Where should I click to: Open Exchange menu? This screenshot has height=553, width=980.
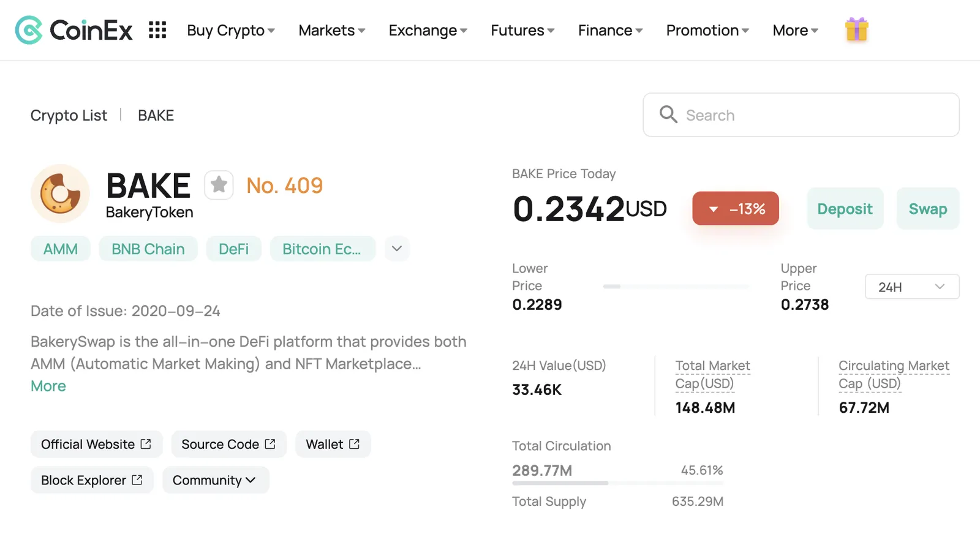(428, 30)
